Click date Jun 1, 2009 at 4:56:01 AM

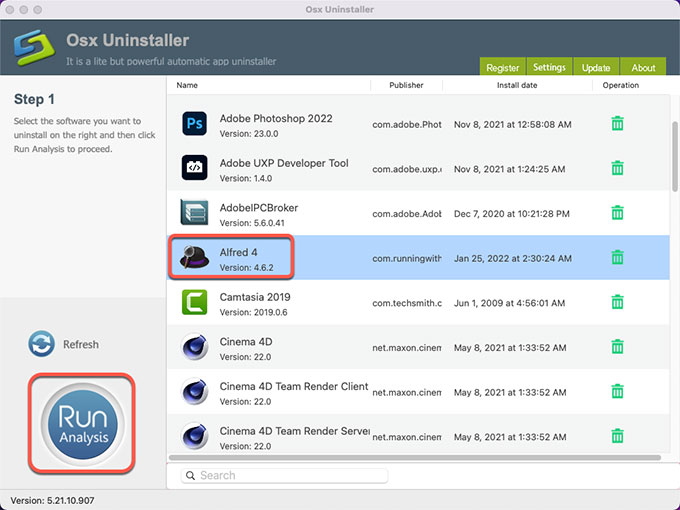tap(510, 303)
